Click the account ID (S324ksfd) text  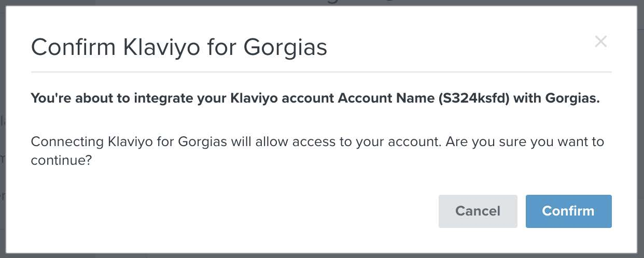474,98
